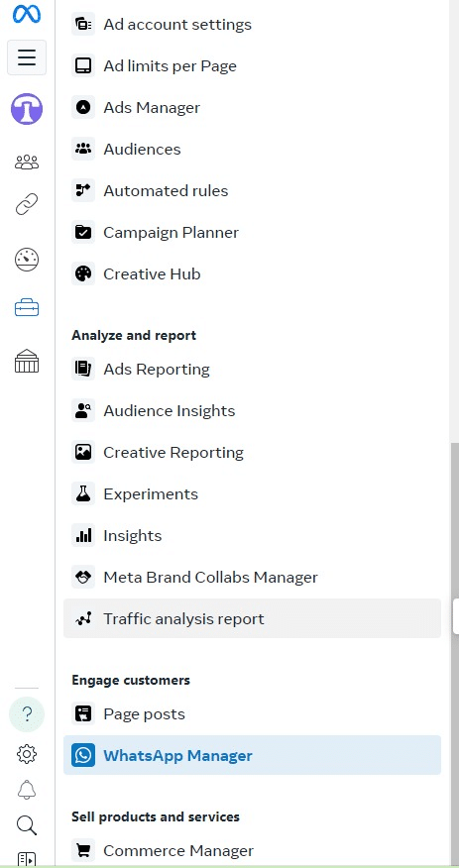Open Meta Brand Collabs Manager
This screenshot has width=459, height=868.
pyautogui.click(x=252, y=578)
